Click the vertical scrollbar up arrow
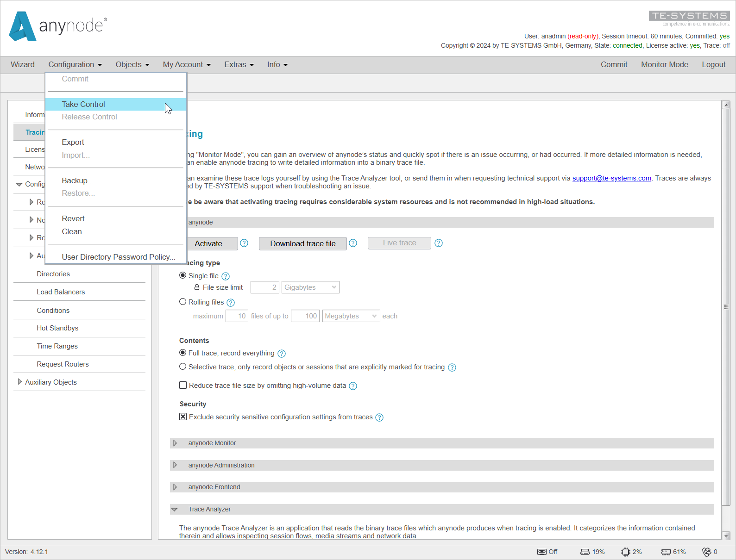This screenshot has height=560, width=736. point(726,105)
